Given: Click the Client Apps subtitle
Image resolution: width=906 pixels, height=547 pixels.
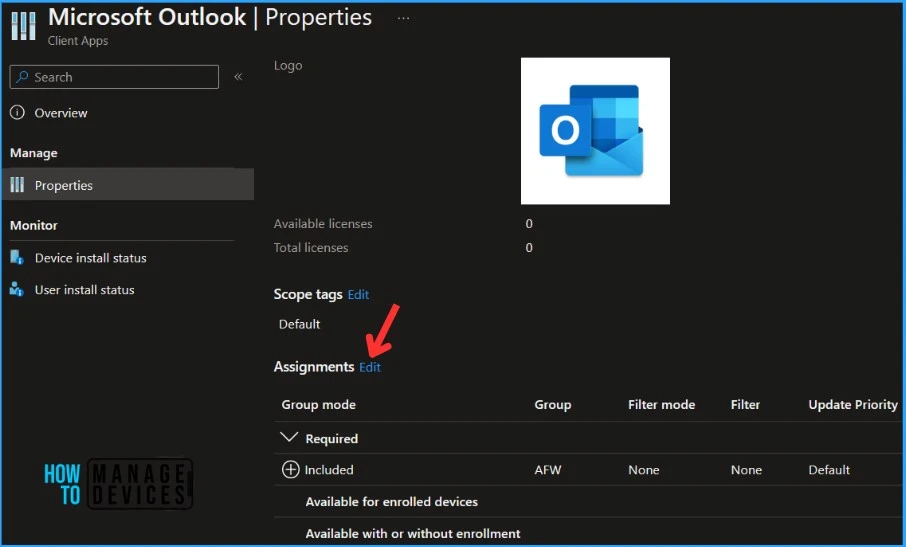Looking at the screenshot, I should click(78, 40).
